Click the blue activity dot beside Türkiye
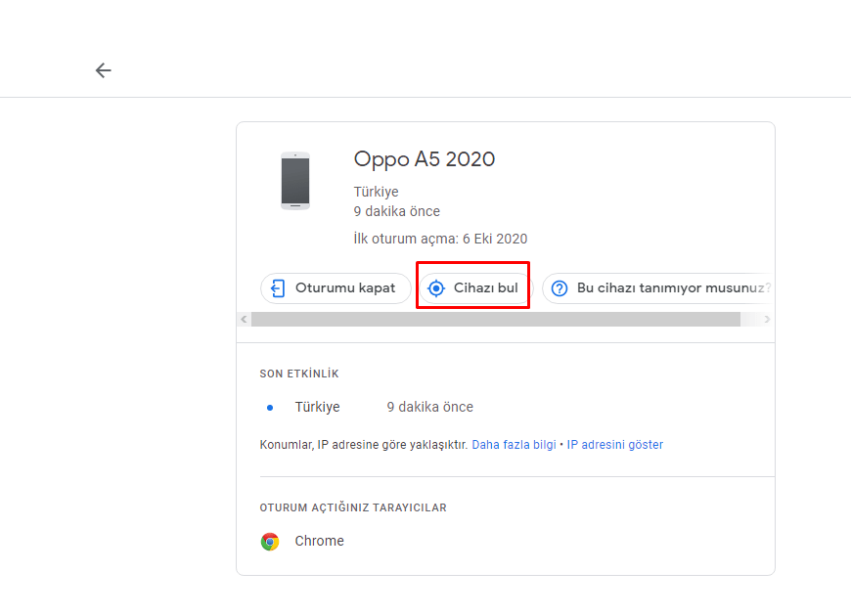 click(x=270, y=408)
